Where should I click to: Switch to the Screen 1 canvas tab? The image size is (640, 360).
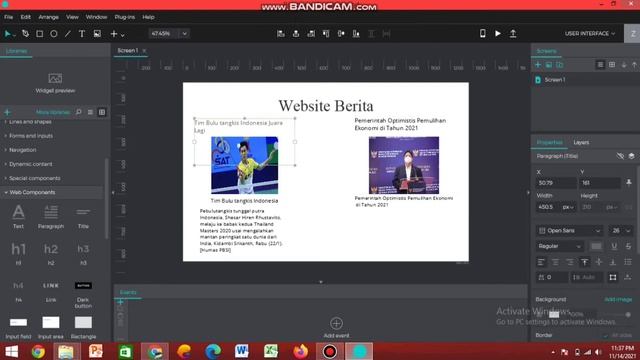coord(128,51)
